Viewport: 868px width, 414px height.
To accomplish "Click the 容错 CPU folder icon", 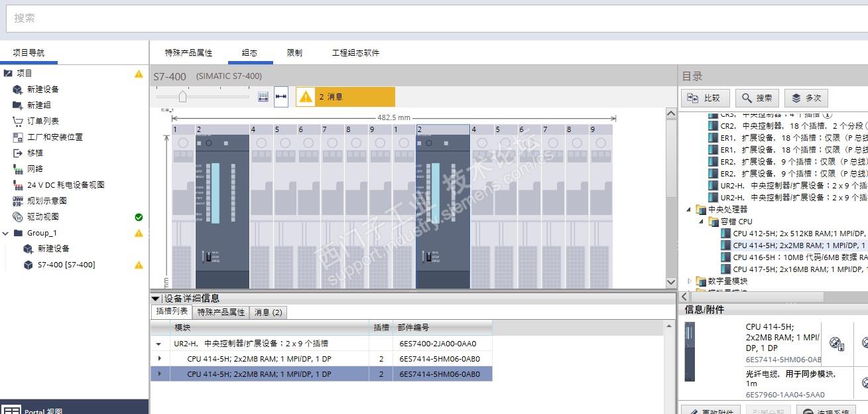I will [x=713, y=222].
